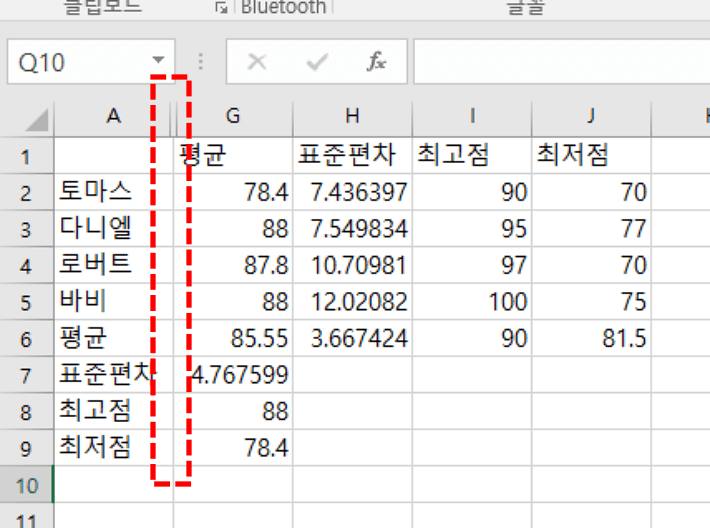
Task: Open the Insert Function fx button
Action: coord(376,62)
